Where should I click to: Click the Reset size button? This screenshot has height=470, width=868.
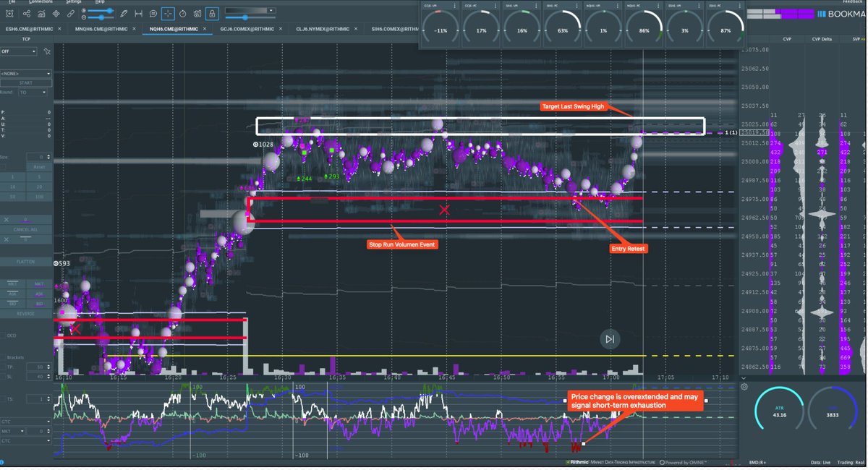39,167
